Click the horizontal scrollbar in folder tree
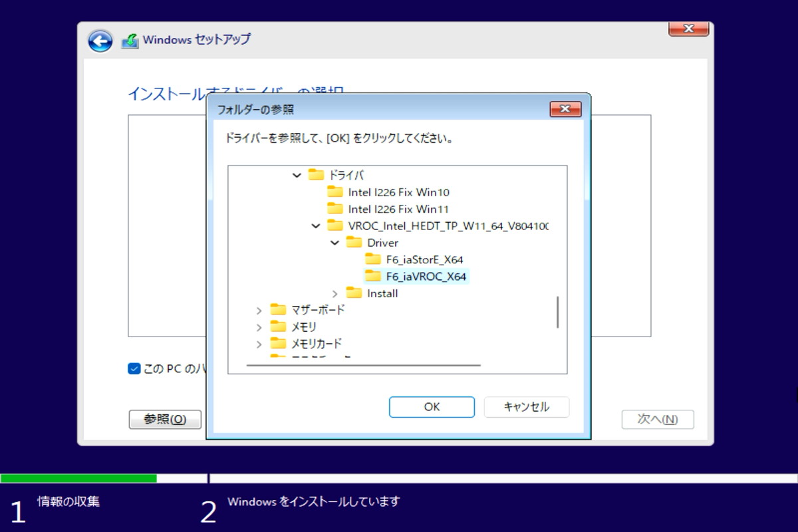 coord(363,365)
